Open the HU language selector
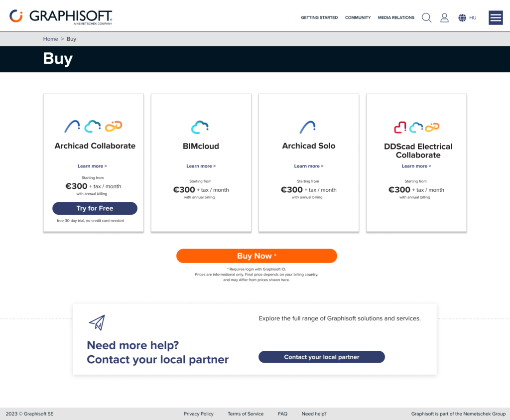 click(x=473, y=17)
